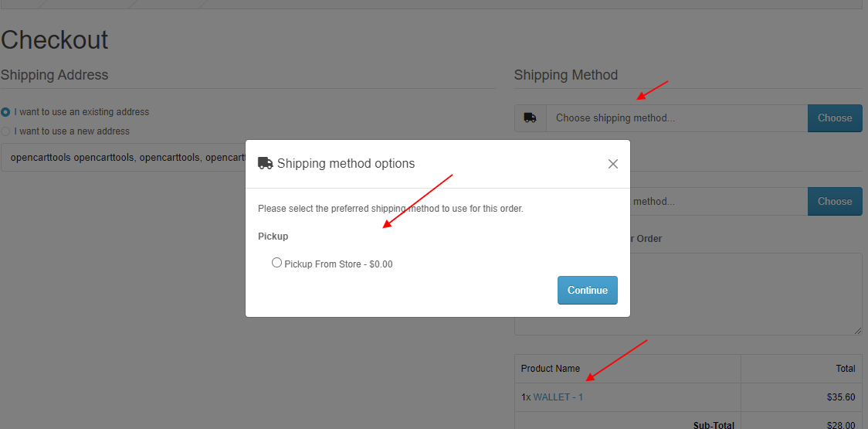Screen dimensions: 868x429
Task: Click the truck icon in dialog header
Action: pyautogui.click(x=265, y=163)
